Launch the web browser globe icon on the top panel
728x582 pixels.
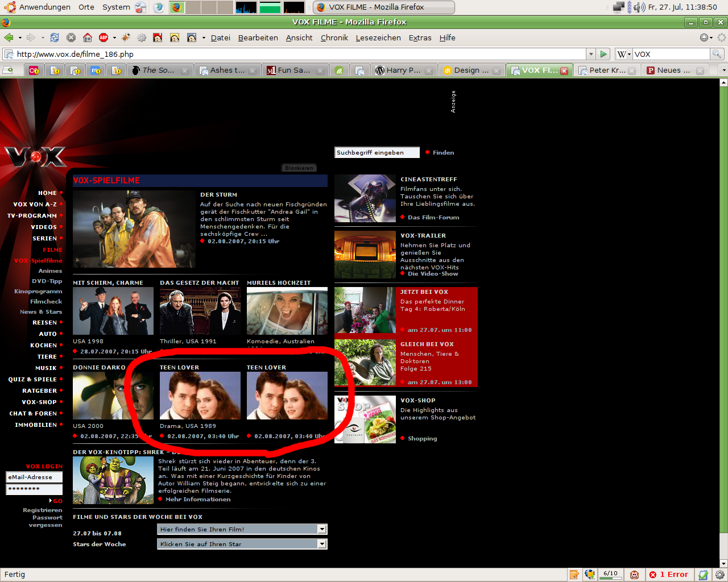click(159, 7)
